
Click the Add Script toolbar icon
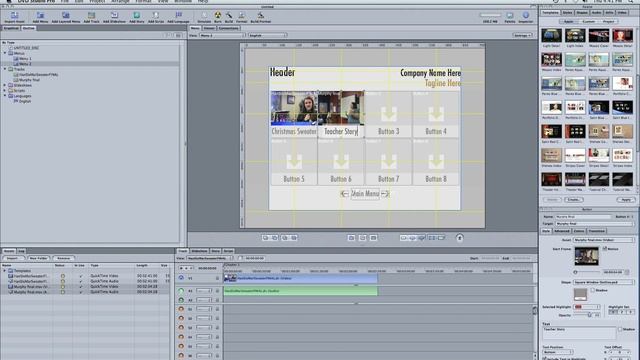[x=156, y=16]
